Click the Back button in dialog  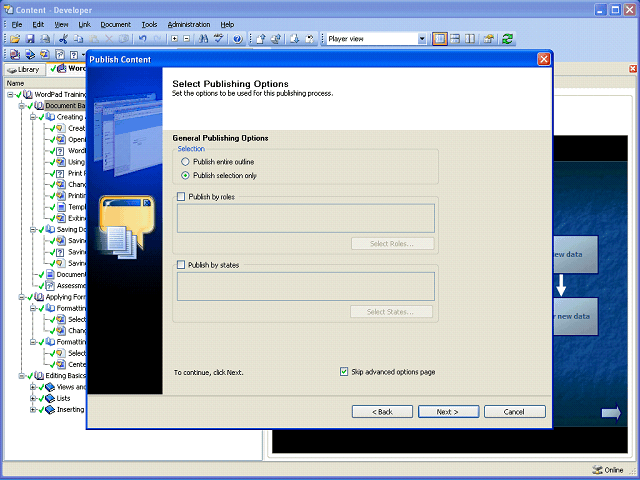click(x=382, y=412)
